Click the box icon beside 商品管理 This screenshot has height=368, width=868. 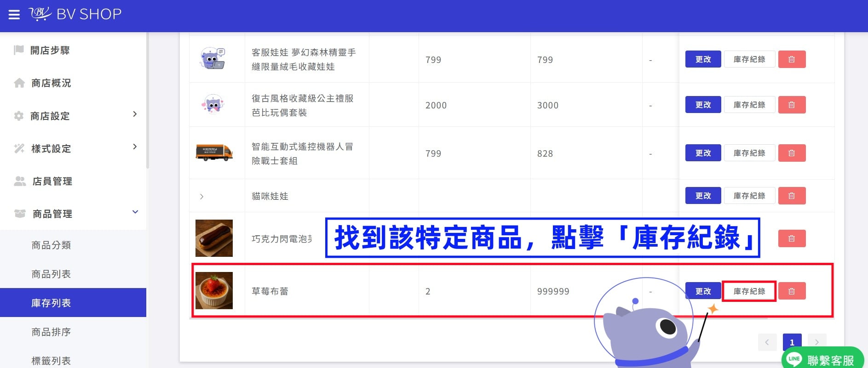(20, 214)
